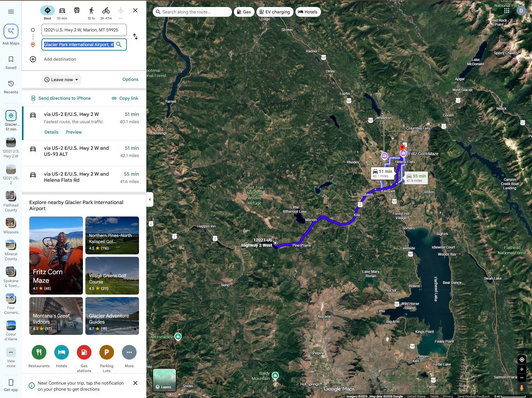Filter map by Gas chip

(244, 12)
